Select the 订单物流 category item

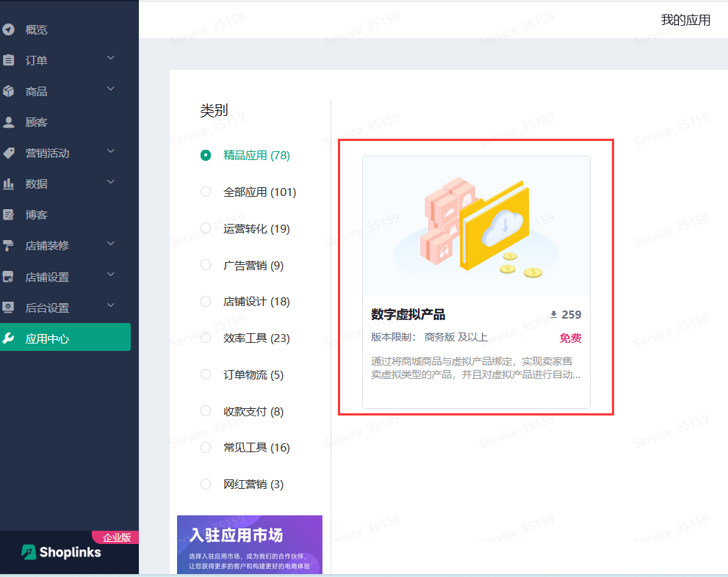206,374
